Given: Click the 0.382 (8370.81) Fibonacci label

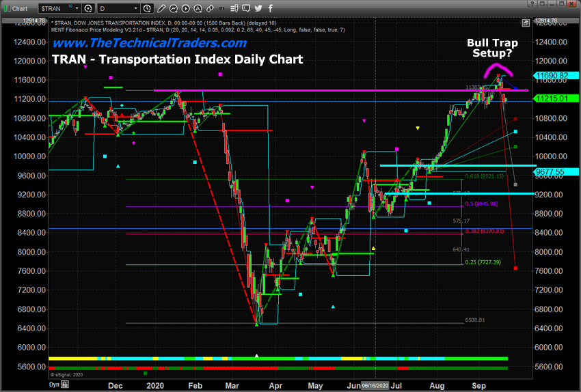Looking at the screenshot, I should [485, 231].
